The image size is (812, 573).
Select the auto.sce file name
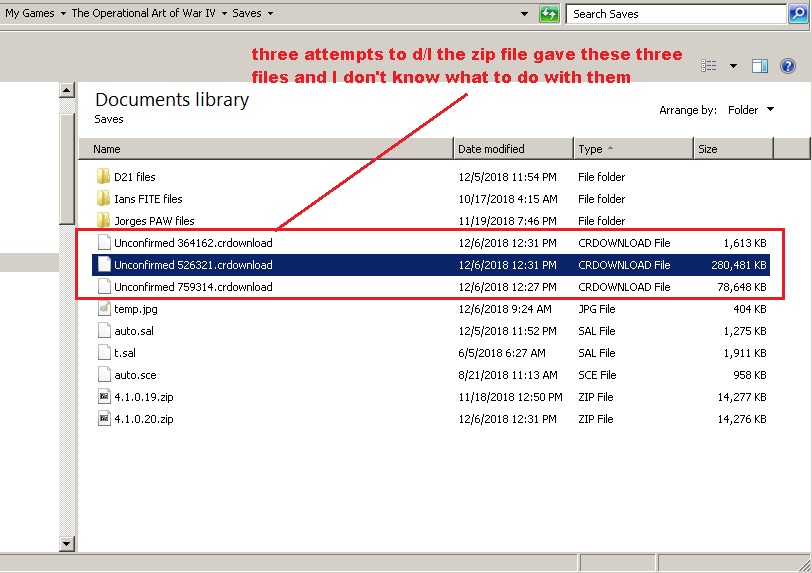pyautogui.click(x=135, y=375)
